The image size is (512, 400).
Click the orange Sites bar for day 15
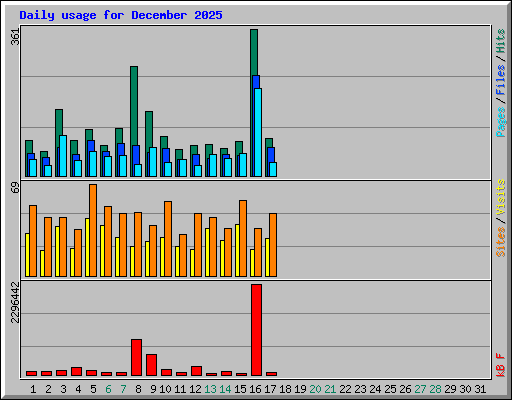pos(243,238)
